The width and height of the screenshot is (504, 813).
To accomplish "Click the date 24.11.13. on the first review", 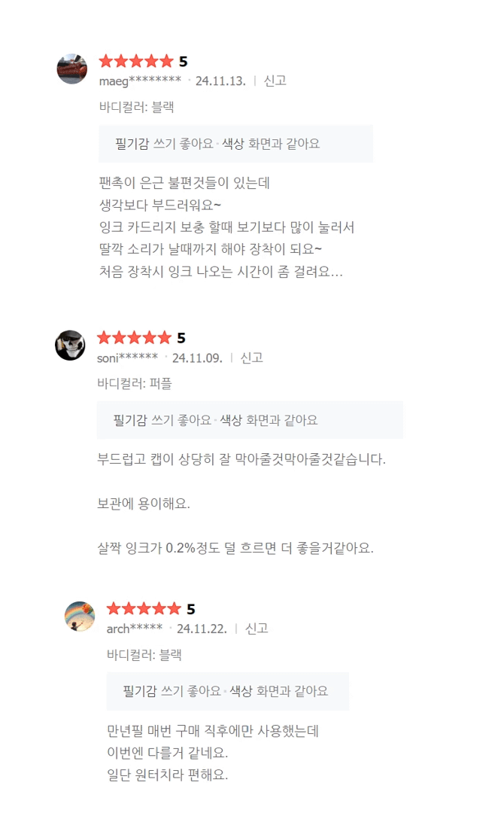I will point(220,81).
